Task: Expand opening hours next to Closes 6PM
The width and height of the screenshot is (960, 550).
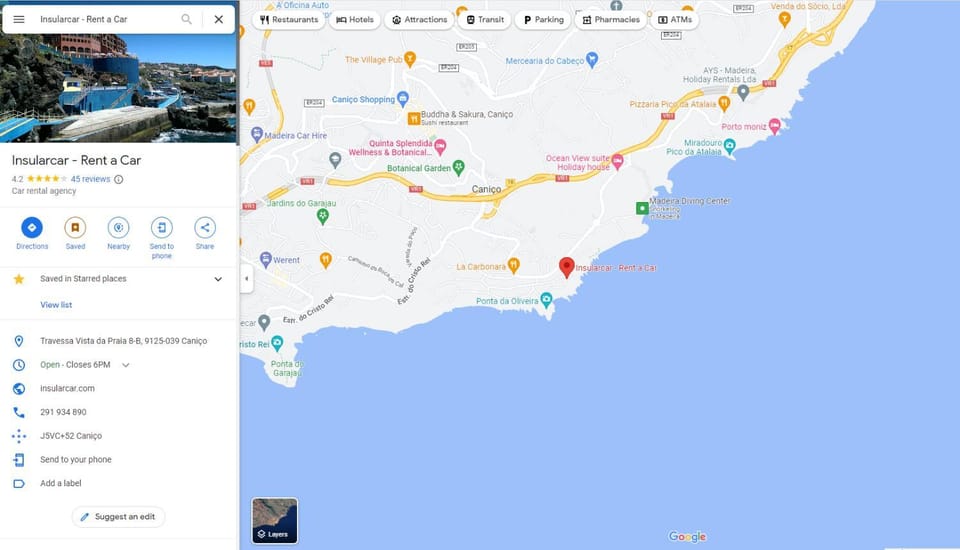Action: [126, 365]
